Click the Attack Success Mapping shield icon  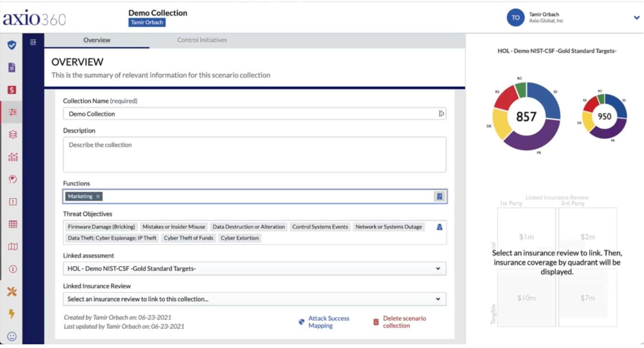pos(301,322)
